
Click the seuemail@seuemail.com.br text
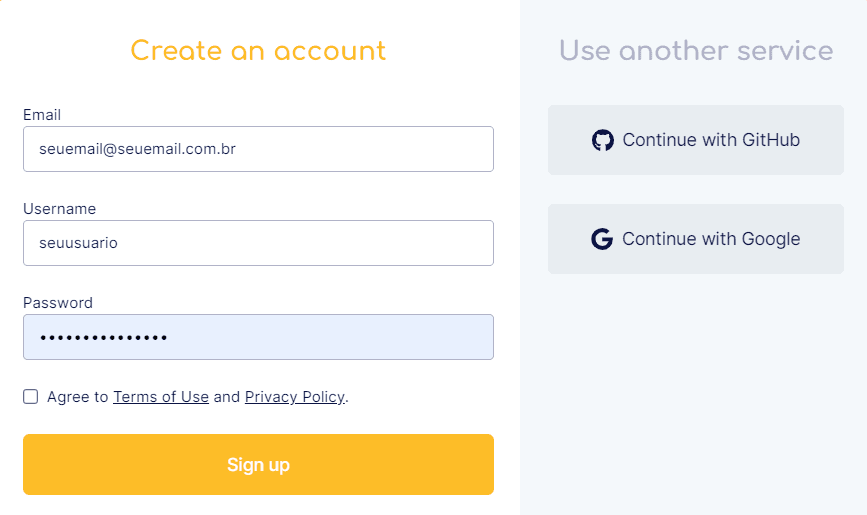click(137, 149)
